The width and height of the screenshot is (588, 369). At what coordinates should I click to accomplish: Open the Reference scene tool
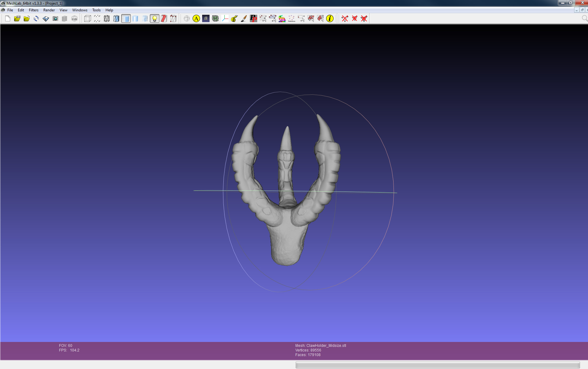coord(291,18)
